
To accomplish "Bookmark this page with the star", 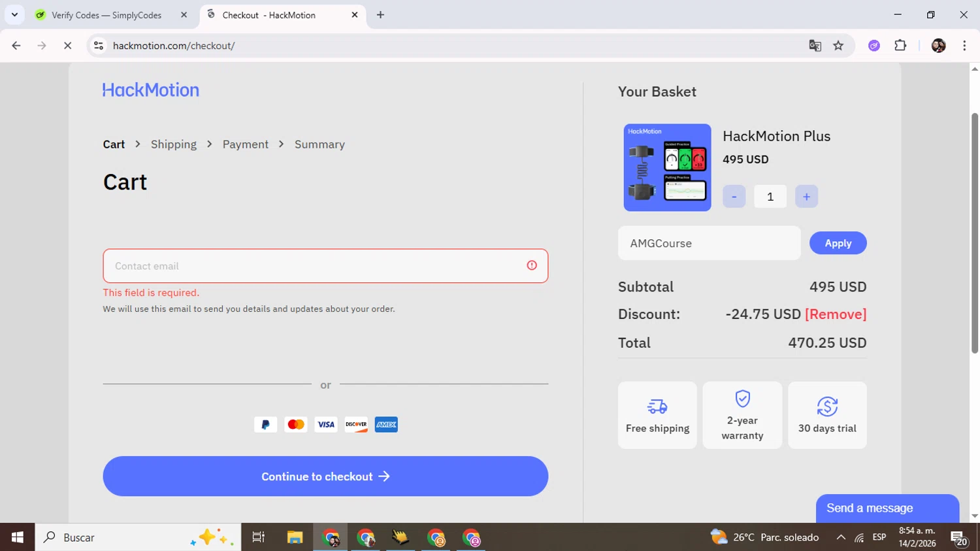I will point(838,46).
